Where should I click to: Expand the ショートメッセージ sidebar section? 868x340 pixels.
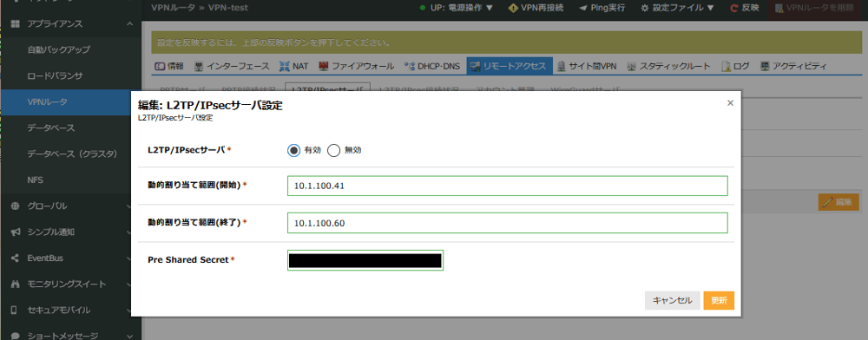click(x=71, y=336)
